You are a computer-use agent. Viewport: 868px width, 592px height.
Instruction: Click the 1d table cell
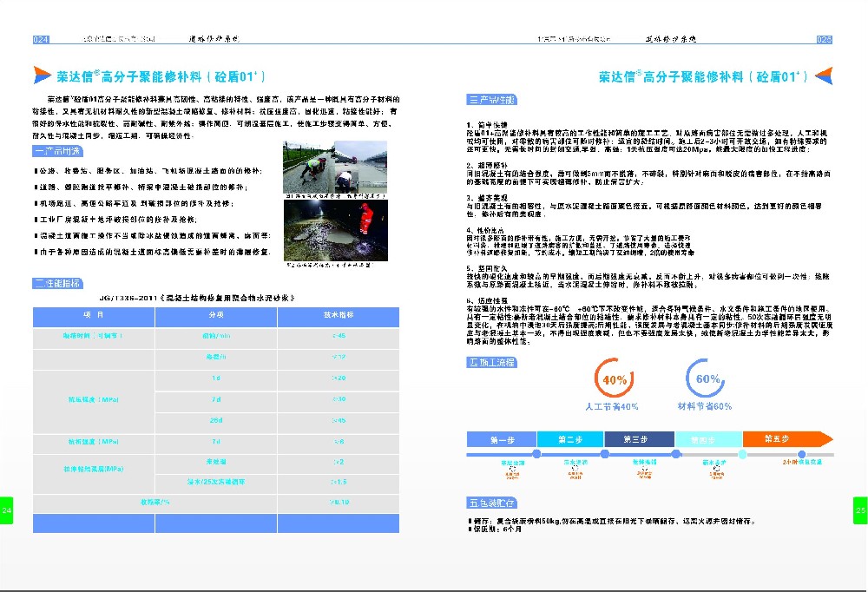(x=216, y=378)
